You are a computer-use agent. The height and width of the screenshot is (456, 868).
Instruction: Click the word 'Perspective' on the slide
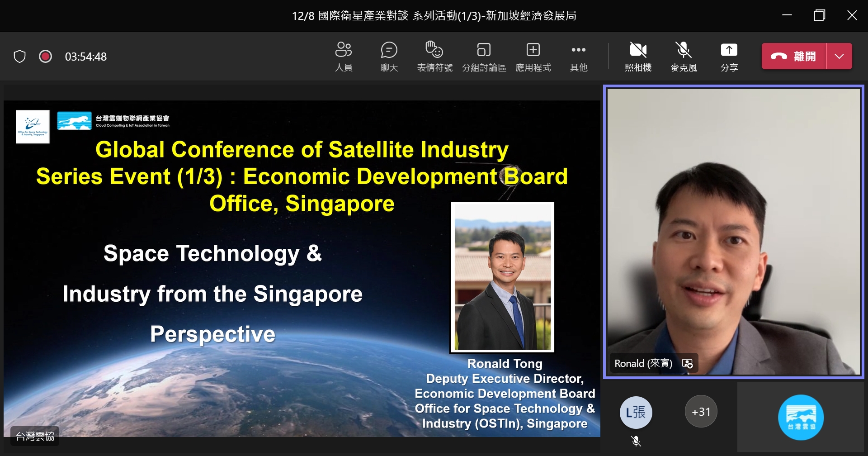tap(212, 334)
